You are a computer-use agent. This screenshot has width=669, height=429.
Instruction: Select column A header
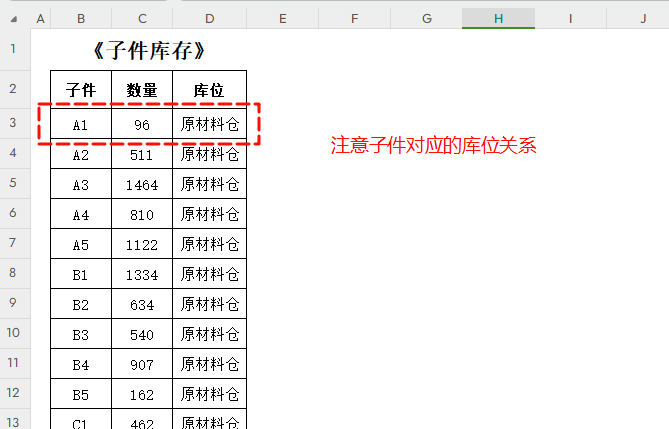tap(41, 19)
